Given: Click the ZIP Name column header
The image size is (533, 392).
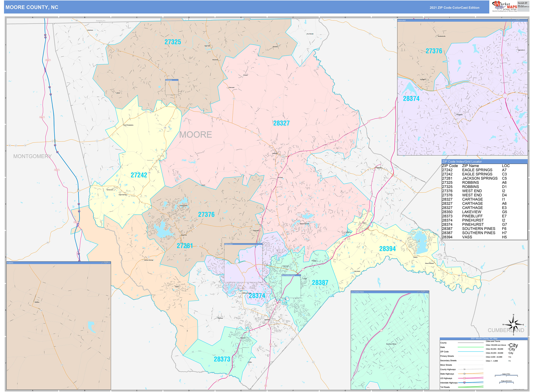Looking at the screenshot, I should (x=470, y=166).
